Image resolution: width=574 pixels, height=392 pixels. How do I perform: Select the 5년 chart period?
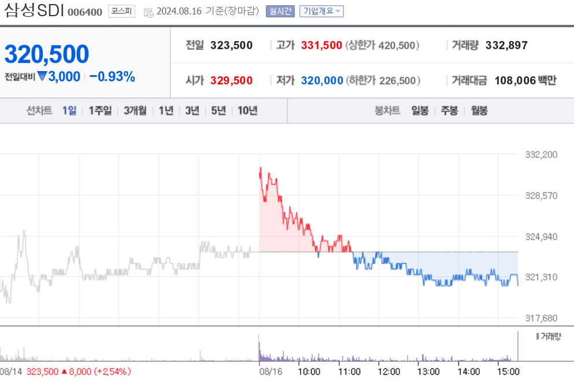click(x=219, y=110)
